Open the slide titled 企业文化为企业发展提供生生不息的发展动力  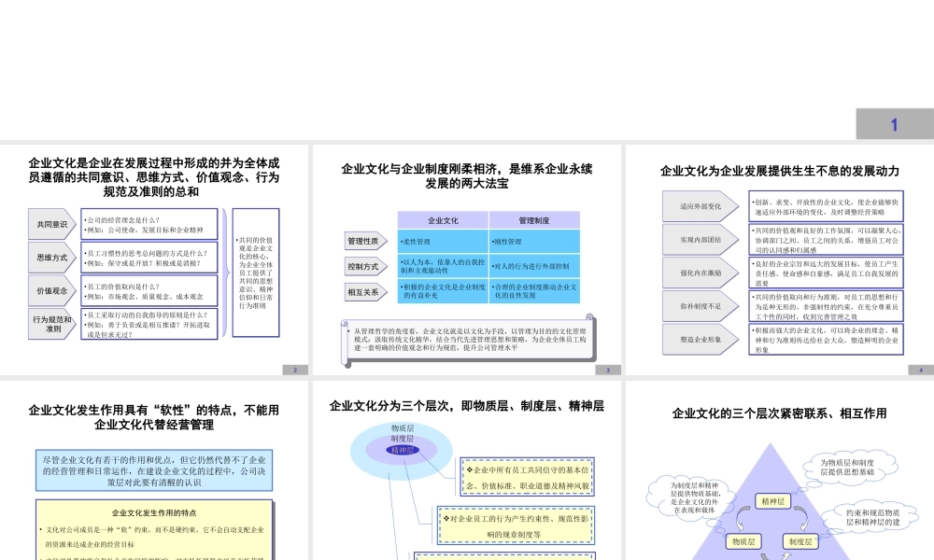coord(780,259)
